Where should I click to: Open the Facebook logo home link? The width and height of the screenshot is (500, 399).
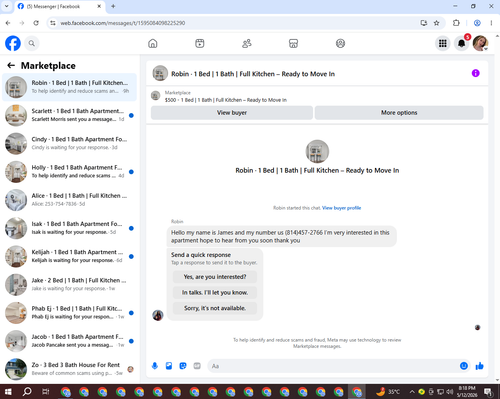click(13, 43)
